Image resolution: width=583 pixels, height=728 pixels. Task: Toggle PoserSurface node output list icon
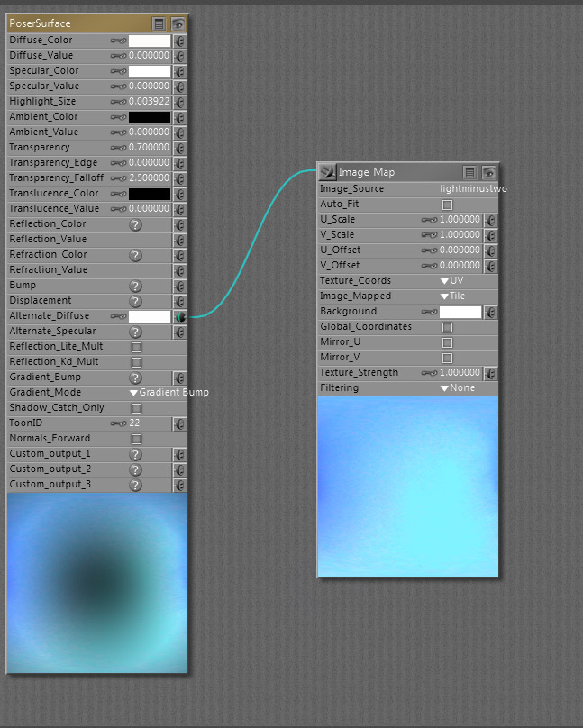pos(159,24)
